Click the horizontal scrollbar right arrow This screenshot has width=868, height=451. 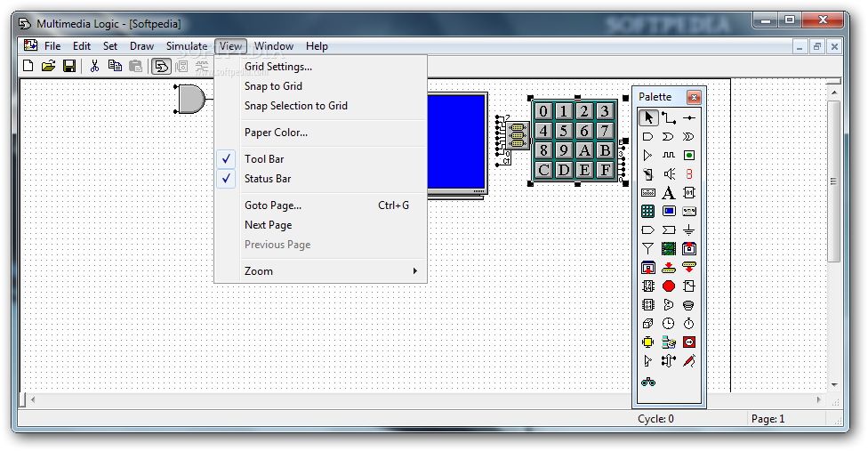(819, 399)
